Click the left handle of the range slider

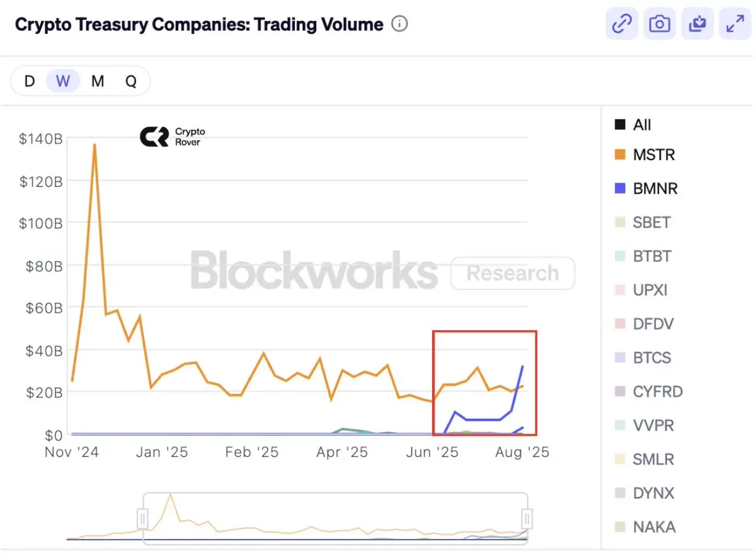[143, 519]
